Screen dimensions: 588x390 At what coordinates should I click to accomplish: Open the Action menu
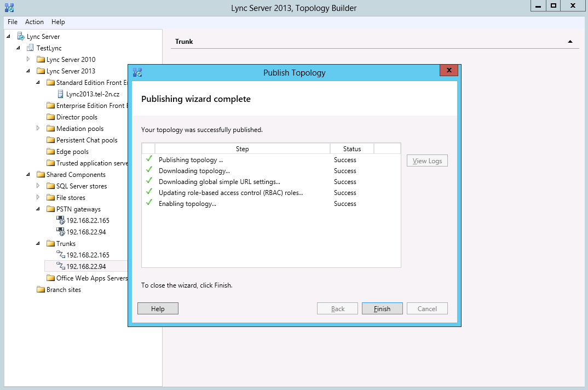(34, 22)
